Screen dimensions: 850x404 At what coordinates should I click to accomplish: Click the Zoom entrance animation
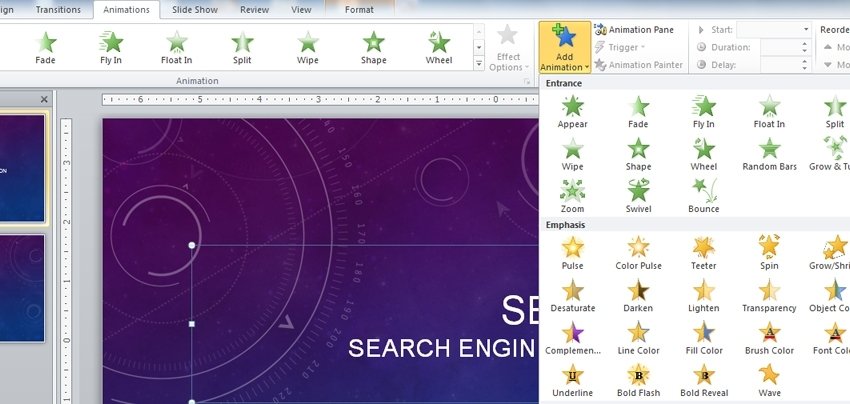coord(572,195)
